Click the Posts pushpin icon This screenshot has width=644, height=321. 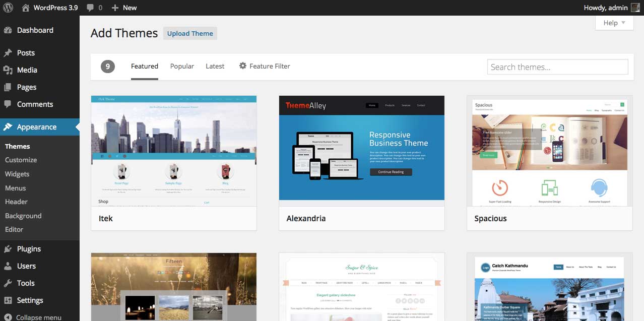tap(8, 53)
